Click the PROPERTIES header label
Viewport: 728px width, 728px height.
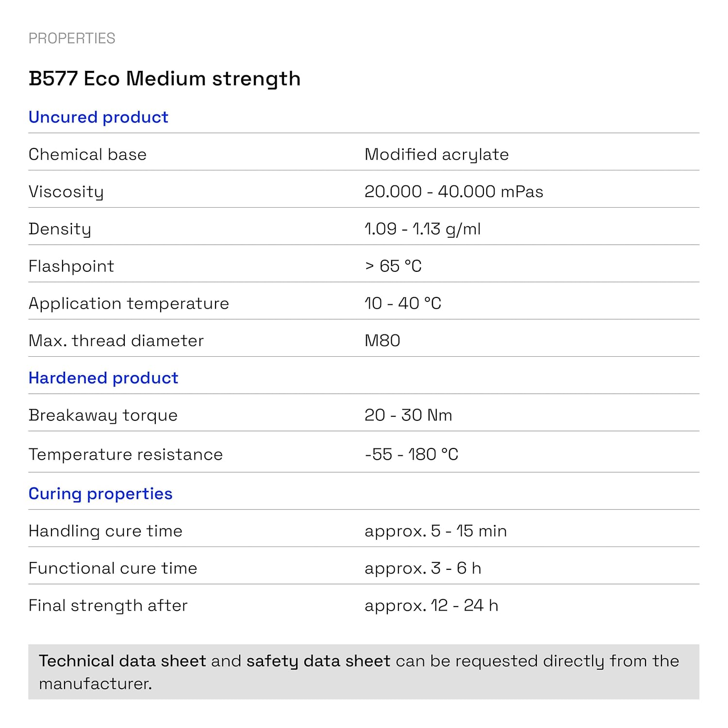click(72, 38)
